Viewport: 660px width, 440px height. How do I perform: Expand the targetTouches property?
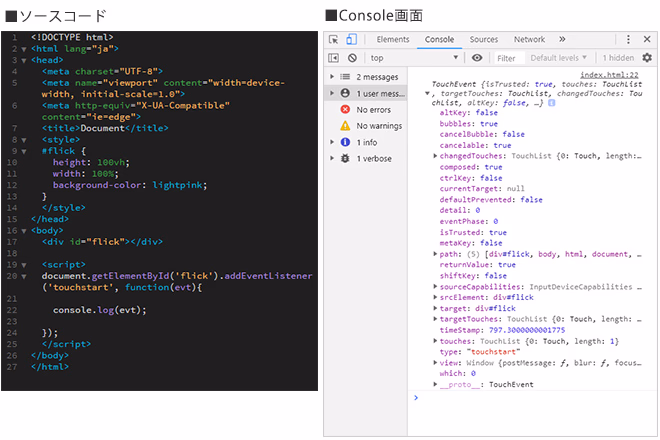pos(435,319)
